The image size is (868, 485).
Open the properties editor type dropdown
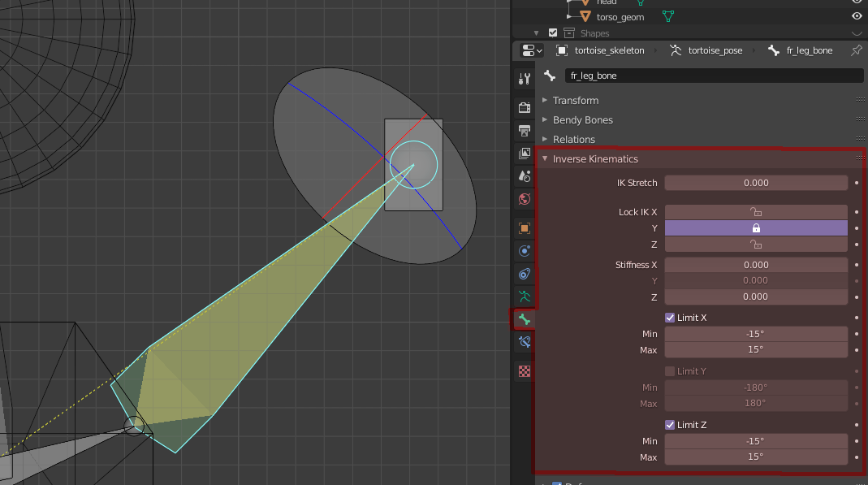[x=533, y=50]
